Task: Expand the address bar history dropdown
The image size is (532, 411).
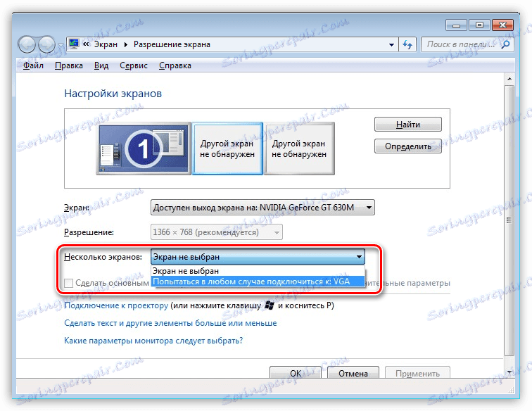Action: pyautogui.click(x=391, y=45)
